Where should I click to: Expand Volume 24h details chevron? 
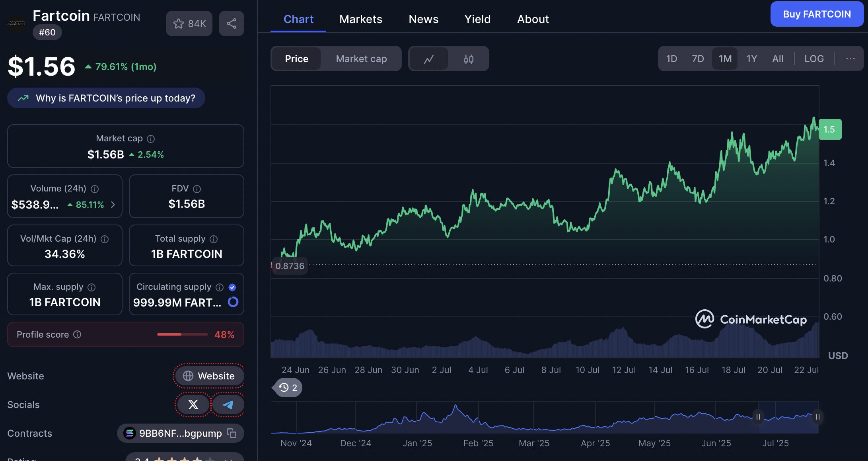tap(113, 205)
